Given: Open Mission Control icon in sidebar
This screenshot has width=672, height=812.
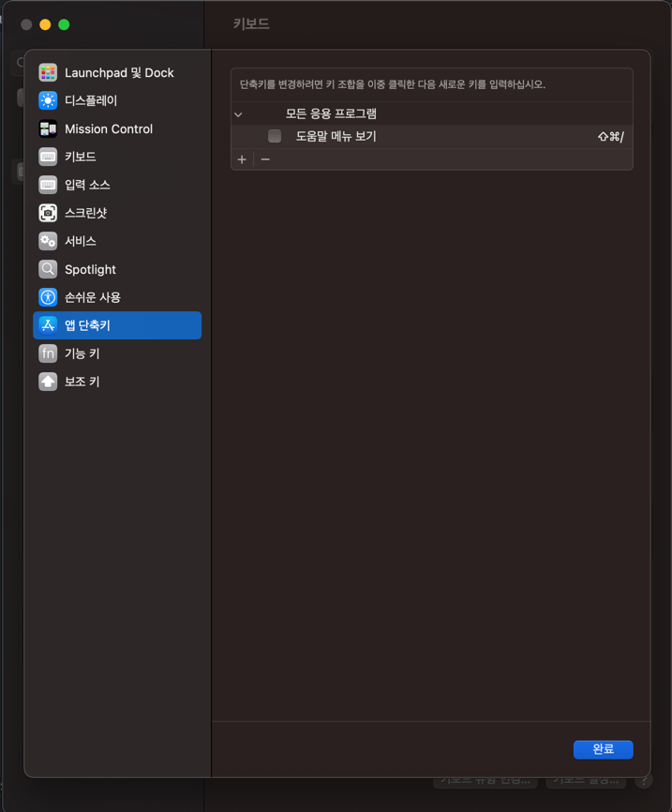Looking at the screenshot, I should (x=48, y=128).
